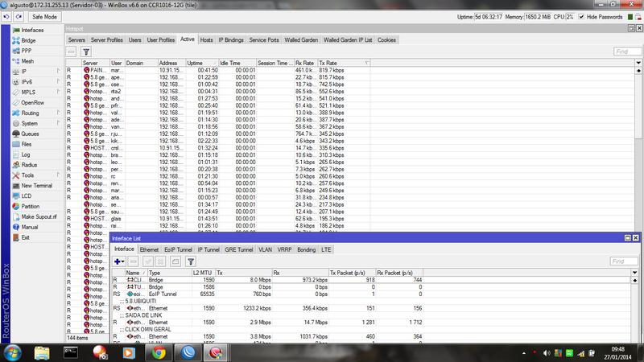This screenshot has width=644, height=362.
Task: Toggle the Hide Passwords checkbox
Action: [x=581, y=17]
